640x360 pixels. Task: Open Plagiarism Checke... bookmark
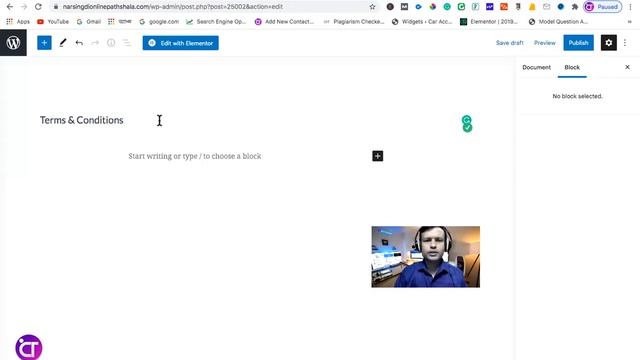[354, 22]
